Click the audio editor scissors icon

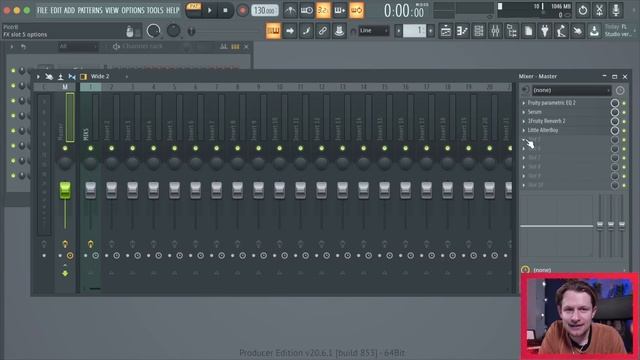click(x=599, y=11)
